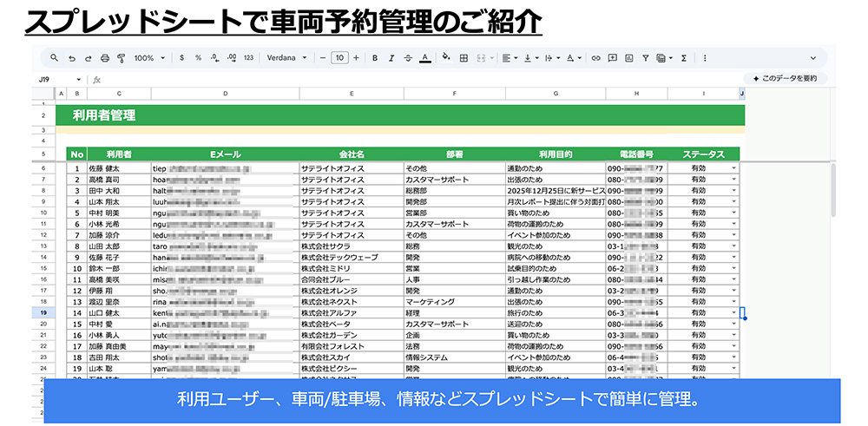Open the functions sigma icon

click(x=684, y=58)
